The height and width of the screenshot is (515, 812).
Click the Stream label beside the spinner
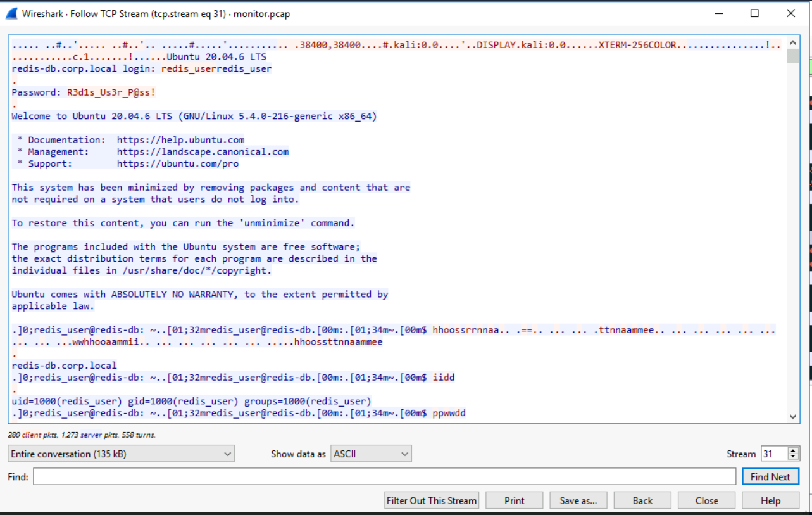(x=741, y=454)
